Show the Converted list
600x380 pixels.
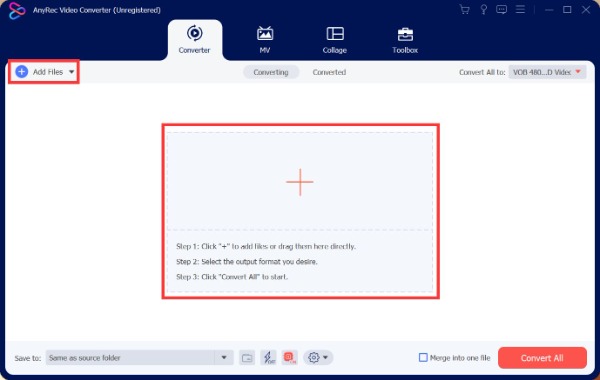pos(329,72)
